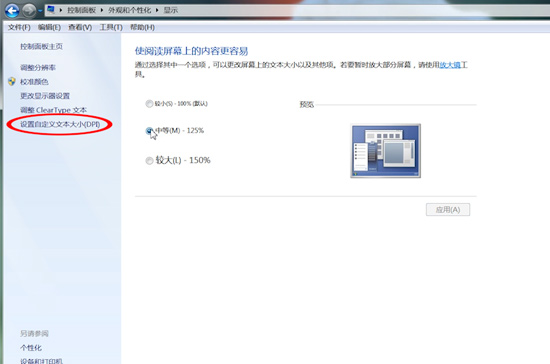The width and height of the screenshot is (550, 364).
Task: Open 设置自定义文本大小(DPI) link
Action: click(60, 124)
